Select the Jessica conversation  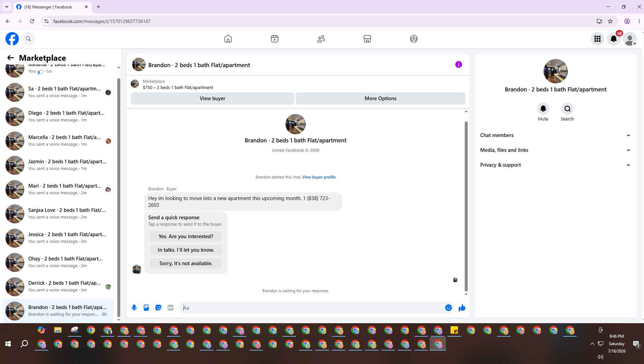click(58, 238)
